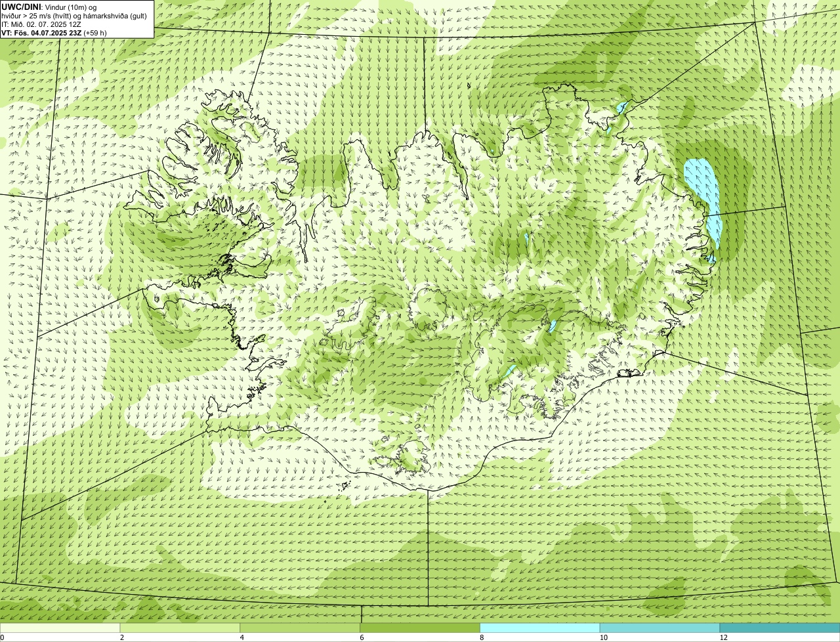Click the legend tick label '4'
This screenshot has height=642, width=840.
[242, 637]
